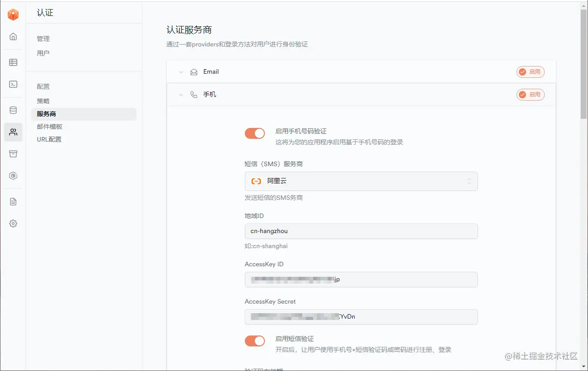The height and width of the screenshot is (371, 588).
Task: Open the Storage archive icon
Action: [x=13, y=154]
